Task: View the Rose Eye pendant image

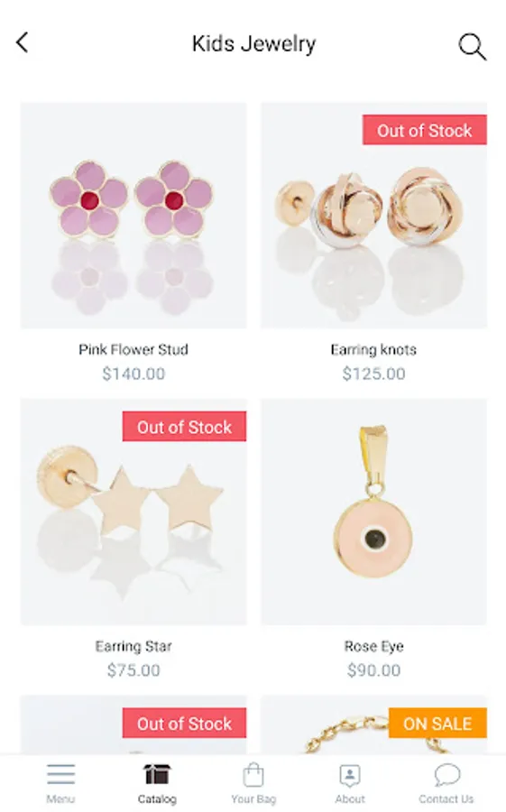Action: tap(374, 512)
